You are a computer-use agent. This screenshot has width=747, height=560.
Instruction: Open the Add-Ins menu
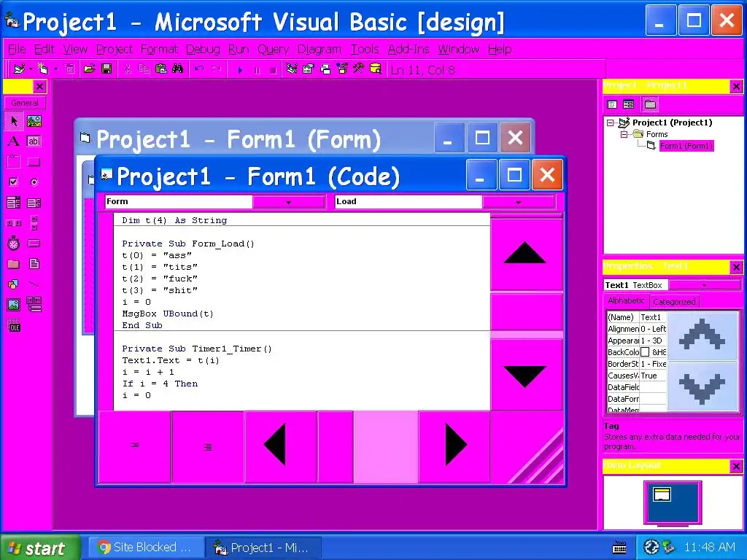coord(409,49)
